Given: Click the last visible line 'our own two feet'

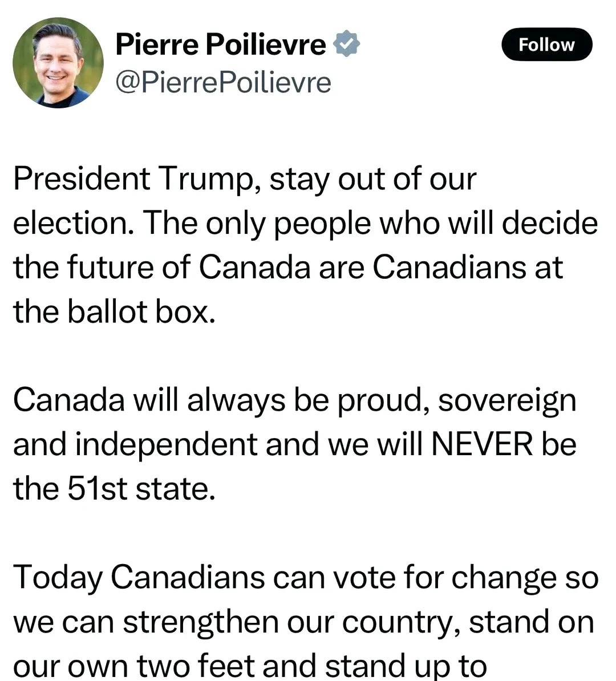Looking at the screenshot, I should tap(250, 666).
